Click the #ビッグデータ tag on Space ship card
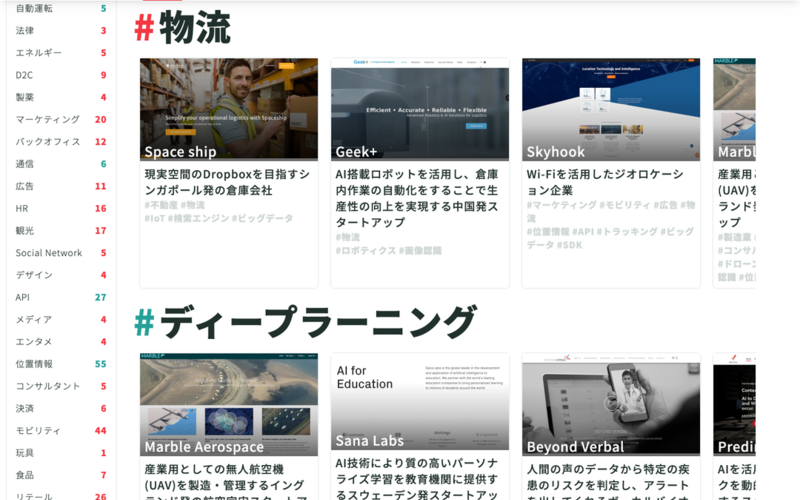 pyautogui.click(x=262, y=218)
